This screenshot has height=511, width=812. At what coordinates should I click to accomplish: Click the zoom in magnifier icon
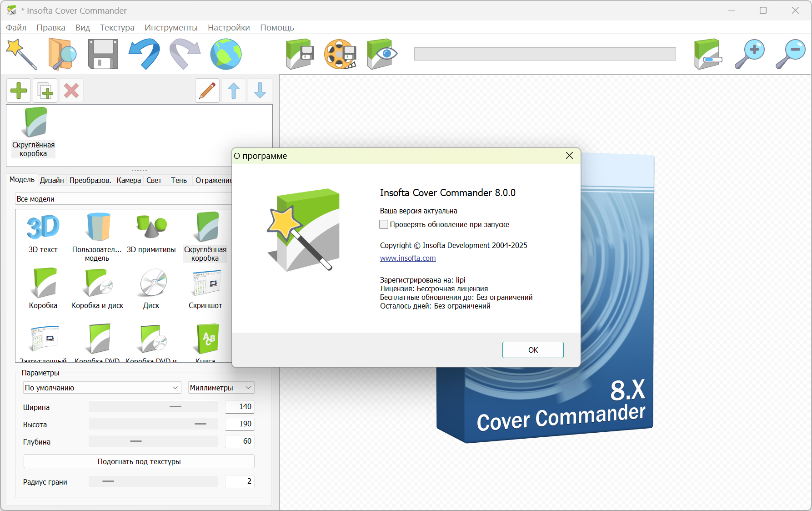pos(750,54)
